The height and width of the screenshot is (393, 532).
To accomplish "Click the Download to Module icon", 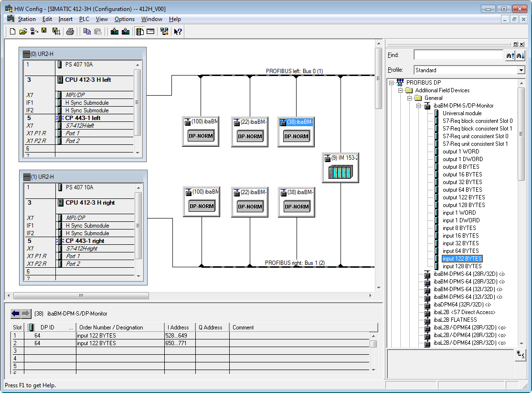I will tap(115, 32).
